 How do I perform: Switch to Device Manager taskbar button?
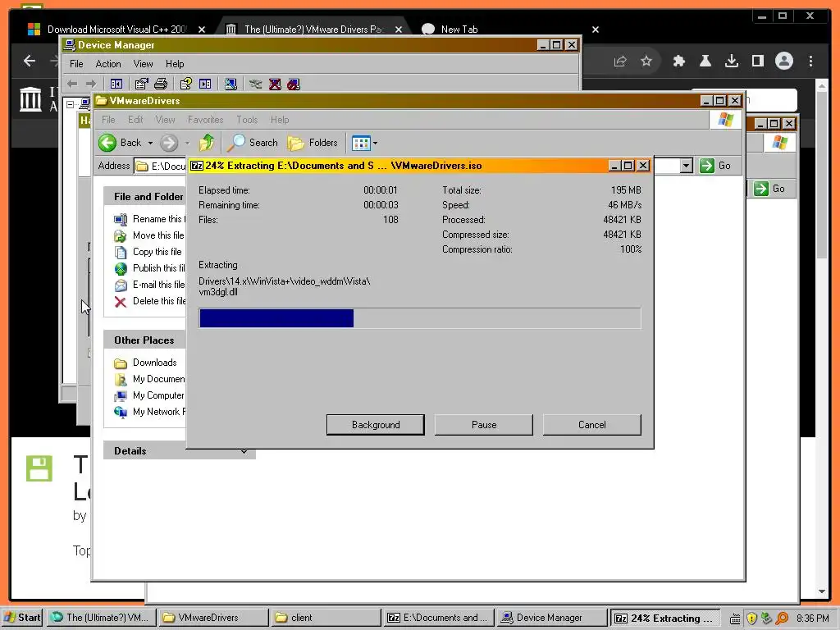click(x=552, y=618)
